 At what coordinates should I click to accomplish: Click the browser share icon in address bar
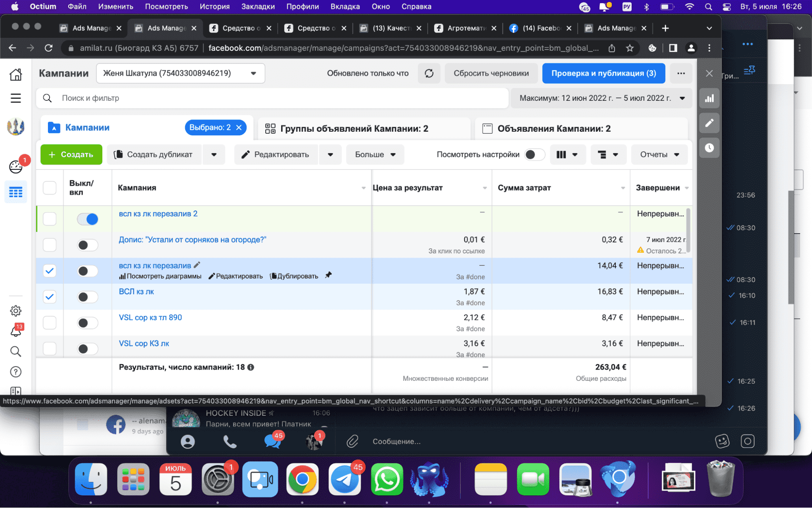612,48
